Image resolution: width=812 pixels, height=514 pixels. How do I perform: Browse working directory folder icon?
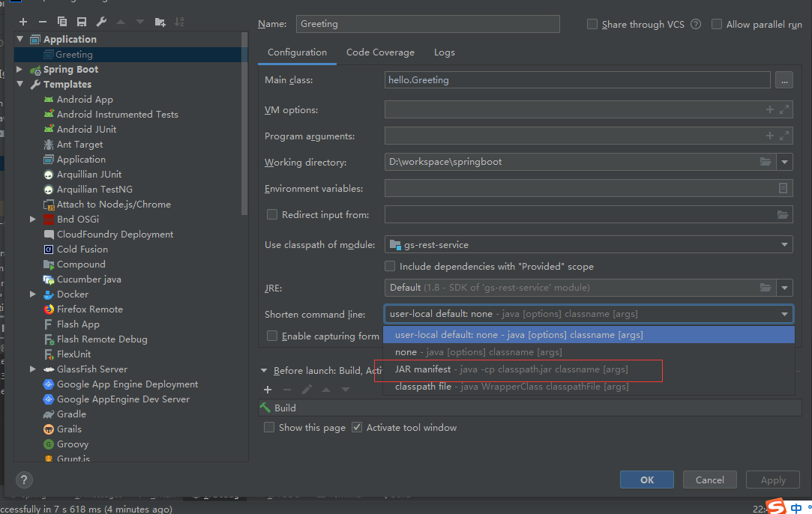pos(766,162)
